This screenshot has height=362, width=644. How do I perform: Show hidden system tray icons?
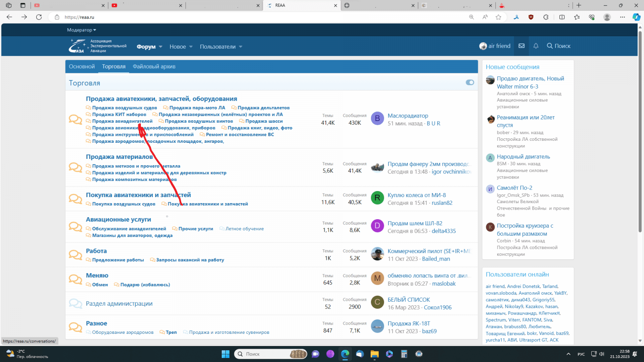click(568, 354)
